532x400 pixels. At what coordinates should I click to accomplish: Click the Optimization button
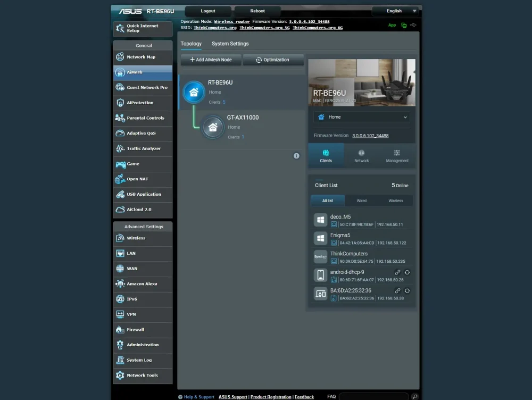273,60
